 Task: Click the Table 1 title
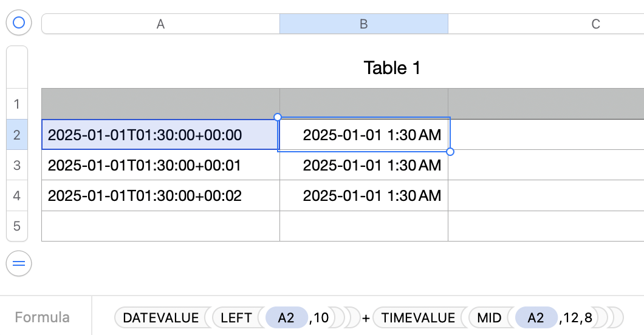pyautogui.click(x=392, y=68)
